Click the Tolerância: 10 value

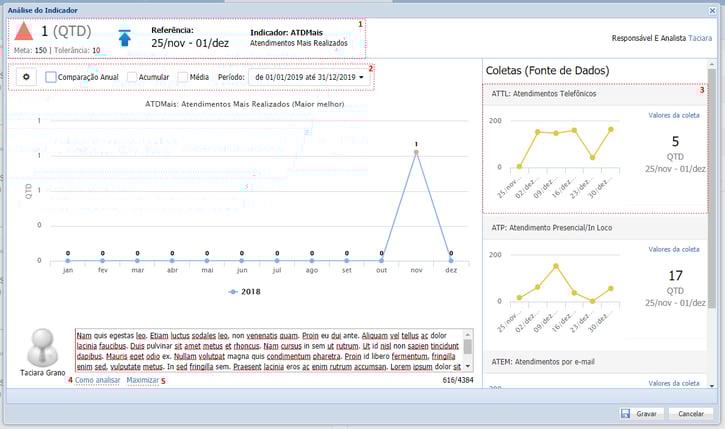click(77, 50)
